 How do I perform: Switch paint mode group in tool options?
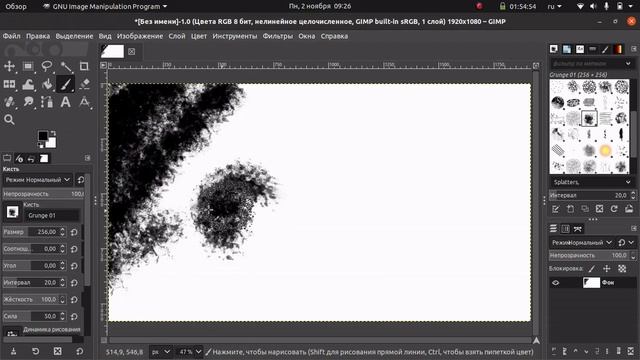pos(81,180)
